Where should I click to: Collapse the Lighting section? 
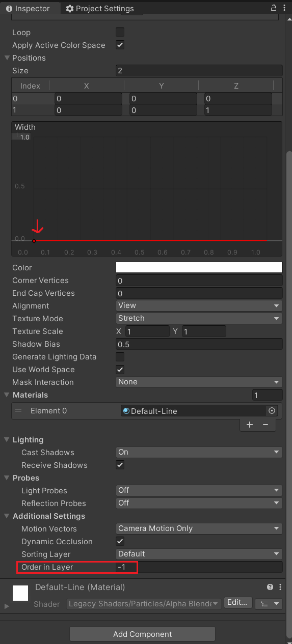(x=7, y=440)
